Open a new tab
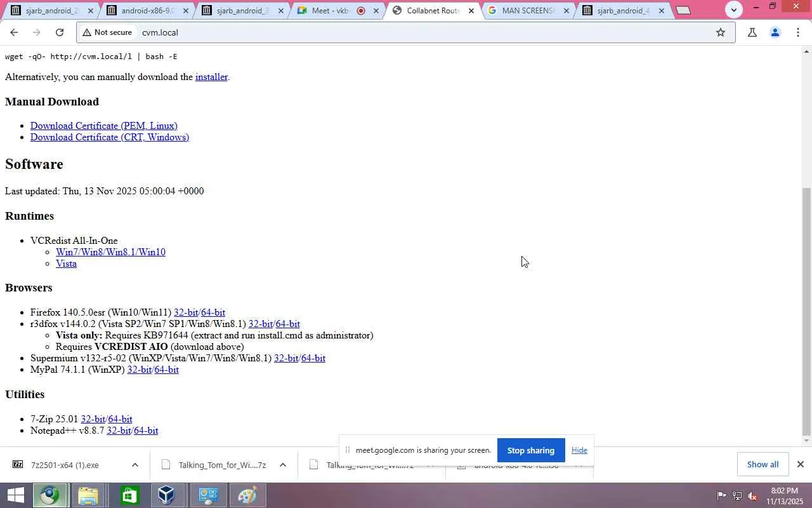The height and width of the screenshot is (508, 812). click(x=683, y=10)
